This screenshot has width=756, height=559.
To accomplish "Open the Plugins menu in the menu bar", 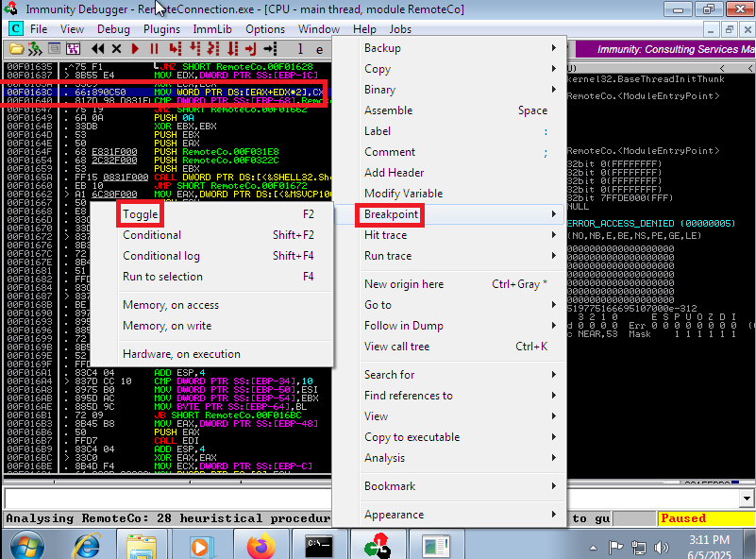I will point(161,29).
